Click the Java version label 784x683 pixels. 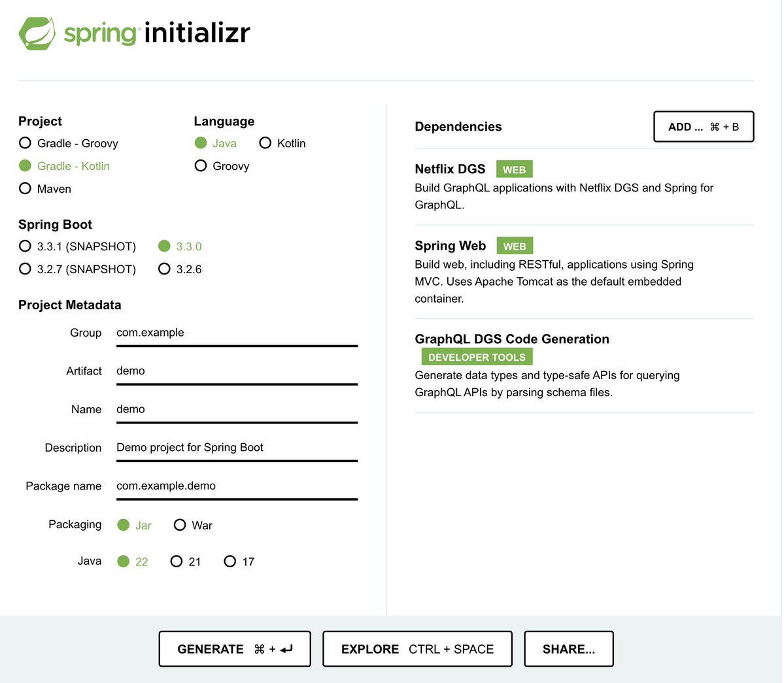[90, 561]
